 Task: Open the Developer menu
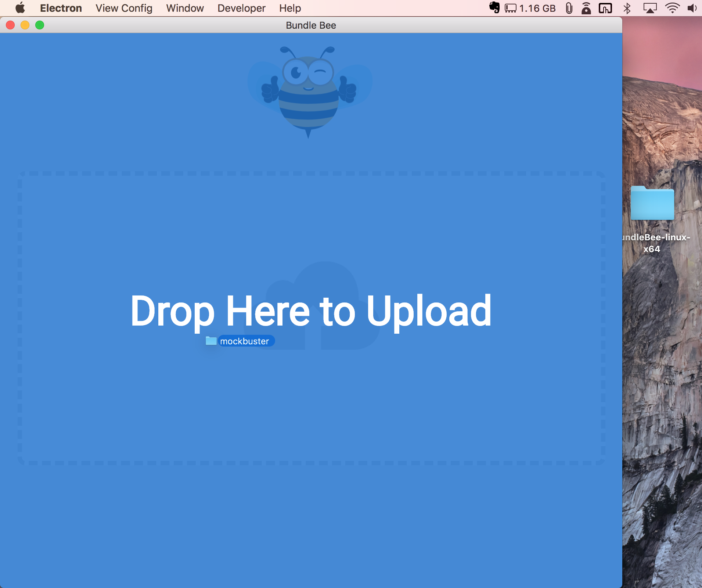pos(241,8)
